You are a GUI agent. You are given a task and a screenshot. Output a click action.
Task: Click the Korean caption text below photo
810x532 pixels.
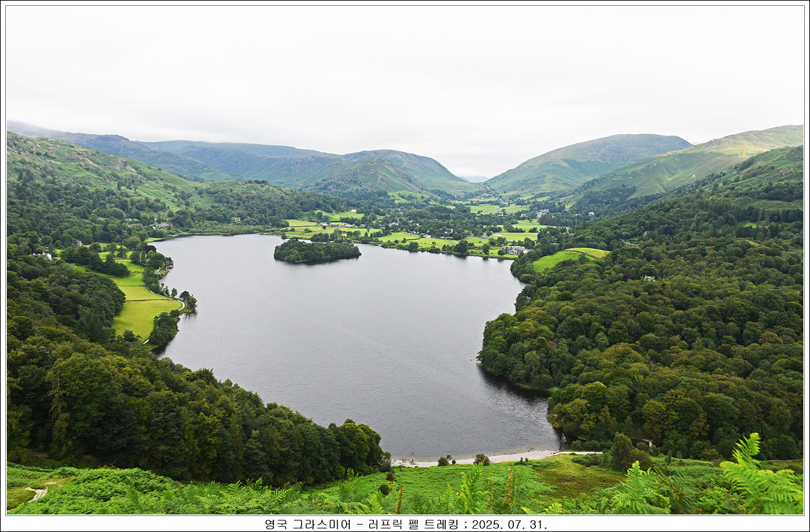tap(406, 524)
